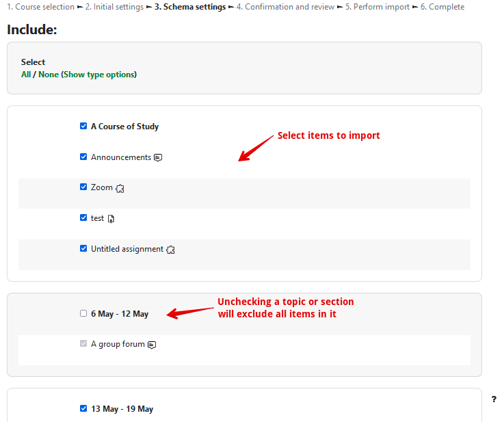Click step 4 Confirmation and review

(285, 7)
